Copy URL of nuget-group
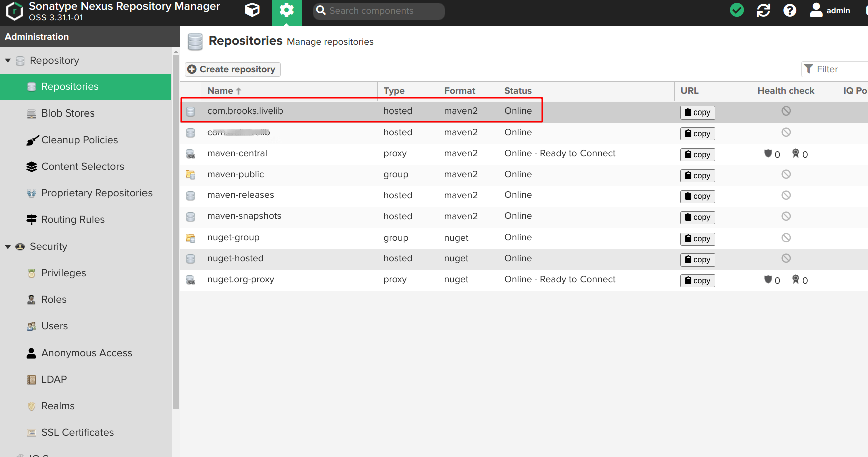This screenshot has height=457, width=868. tap(697, 239)
